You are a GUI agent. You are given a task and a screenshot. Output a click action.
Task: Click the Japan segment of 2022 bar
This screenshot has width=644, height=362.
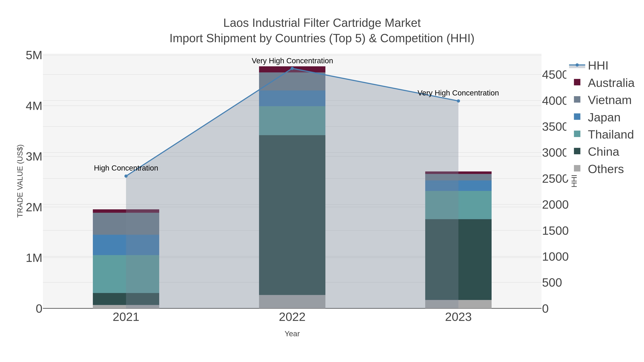click(x=292, y=98)
